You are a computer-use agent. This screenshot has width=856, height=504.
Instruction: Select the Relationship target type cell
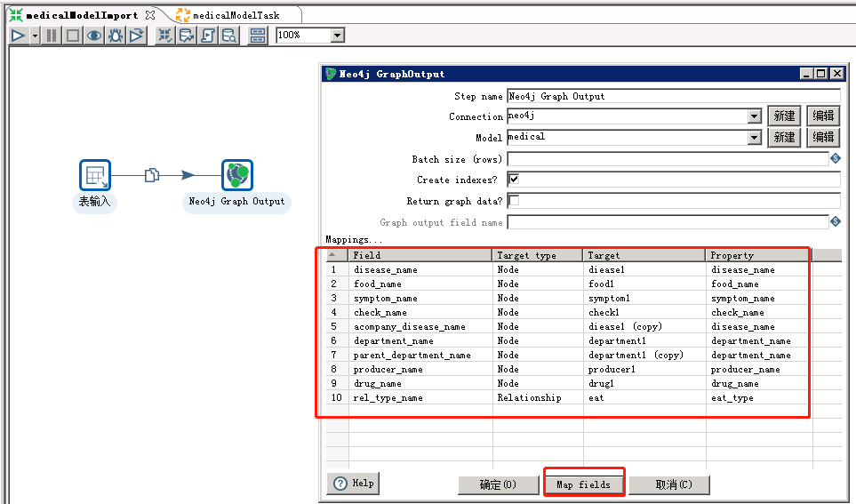[x=539, y=397]
